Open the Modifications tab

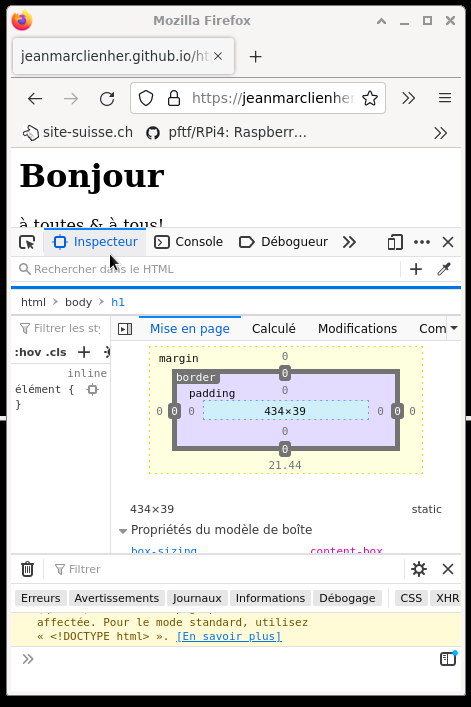pyautogui.click(x=357, y=329)
